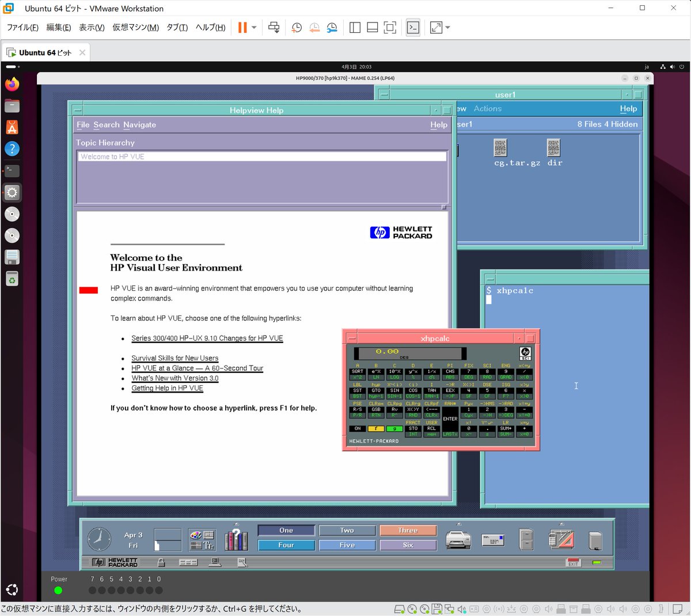Switch to workspace Two
Viewport: 691px width, 616px height.
tap(347, 530)
